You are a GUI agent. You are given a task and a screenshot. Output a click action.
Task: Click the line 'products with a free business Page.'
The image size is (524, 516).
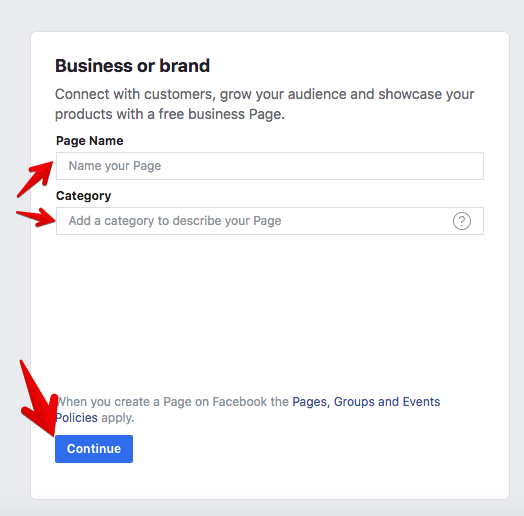170,114
